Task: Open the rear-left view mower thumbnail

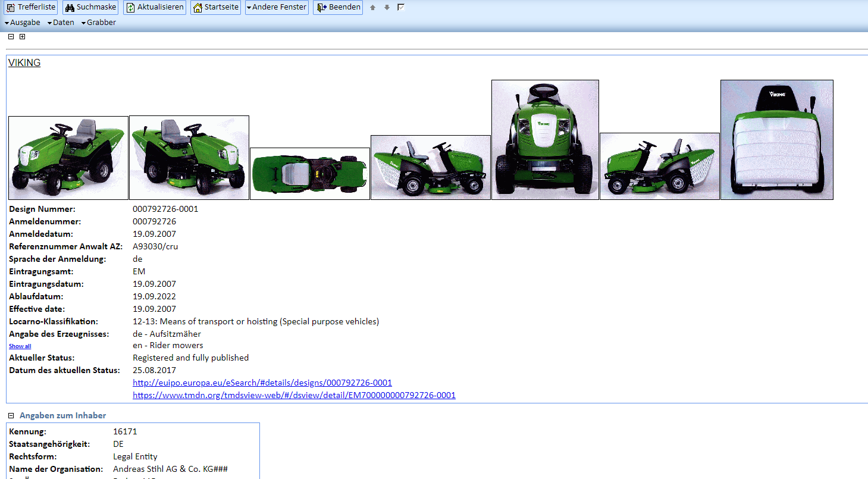Action: pyautogui.click(x=189, y=158)
